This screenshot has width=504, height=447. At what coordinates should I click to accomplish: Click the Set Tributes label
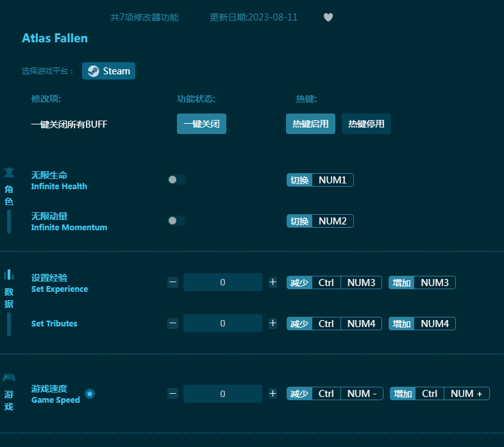point(55,323)
